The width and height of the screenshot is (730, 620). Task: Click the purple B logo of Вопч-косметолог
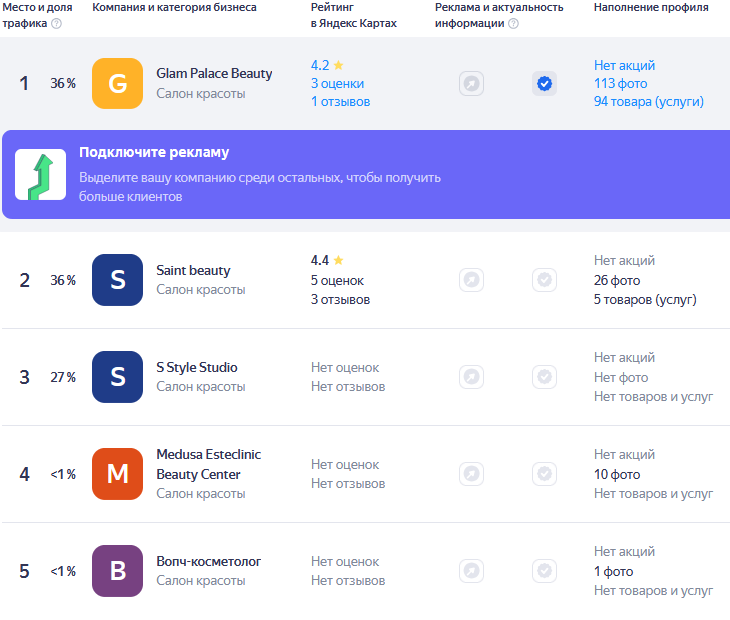tap(117, 571)
